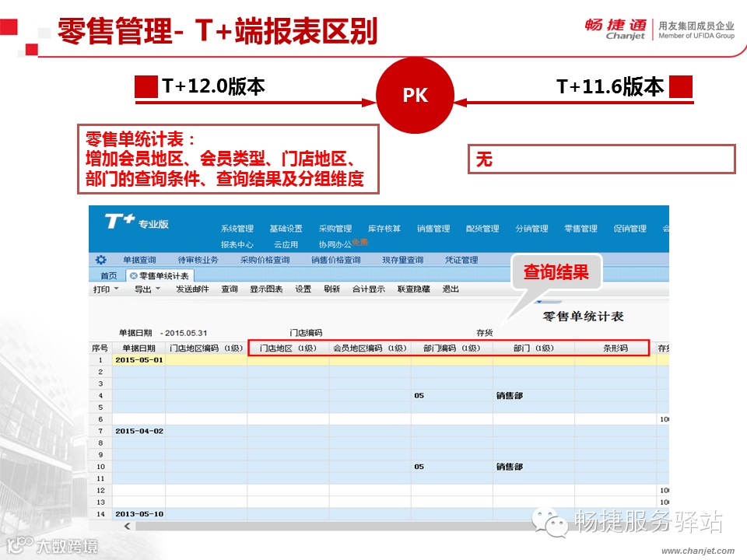The height and width of the screenshot is (560, 747).
Task: Open the 分销管理 menu
Action: 531,229
